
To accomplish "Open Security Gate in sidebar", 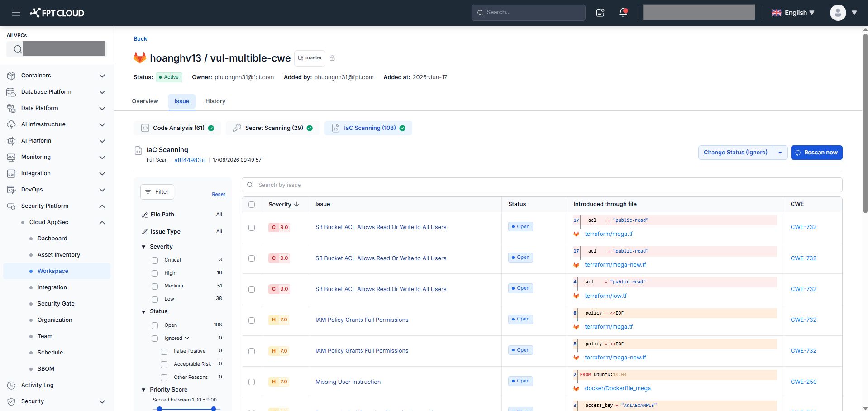I will click(x=56, y=304).
